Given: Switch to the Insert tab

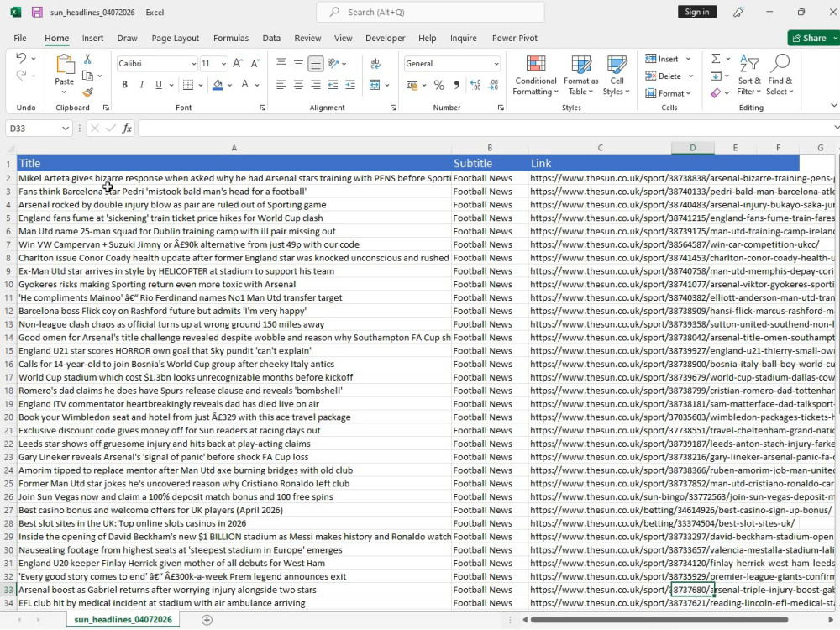Looking at the screenshot, I should pyautogui.click(x=92, y=38).
